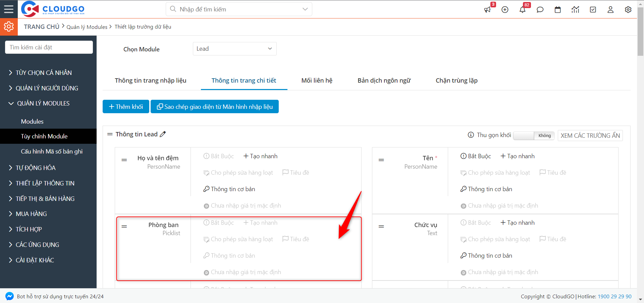This screenshot has width=644, height=303.
Task: Click pencil icon to rename Thông tin Lead
Action: pyautogui.click(x=163, y=134)
